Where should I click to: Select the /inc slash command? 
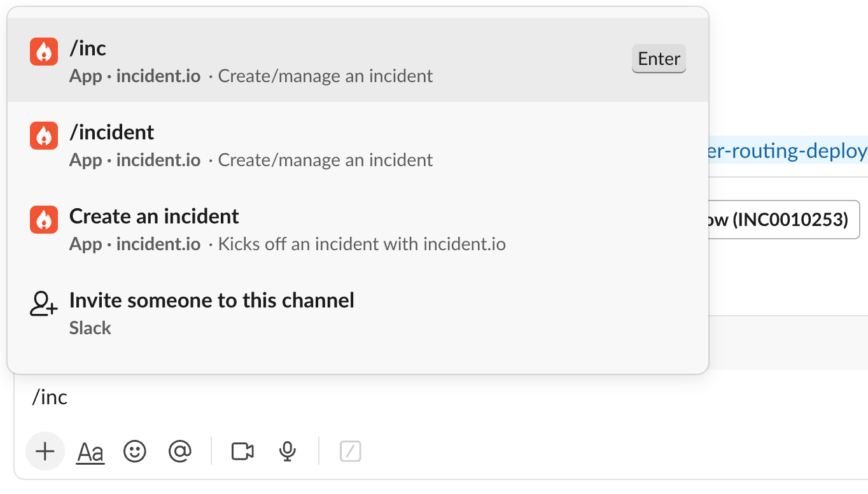tap(358, 60)
